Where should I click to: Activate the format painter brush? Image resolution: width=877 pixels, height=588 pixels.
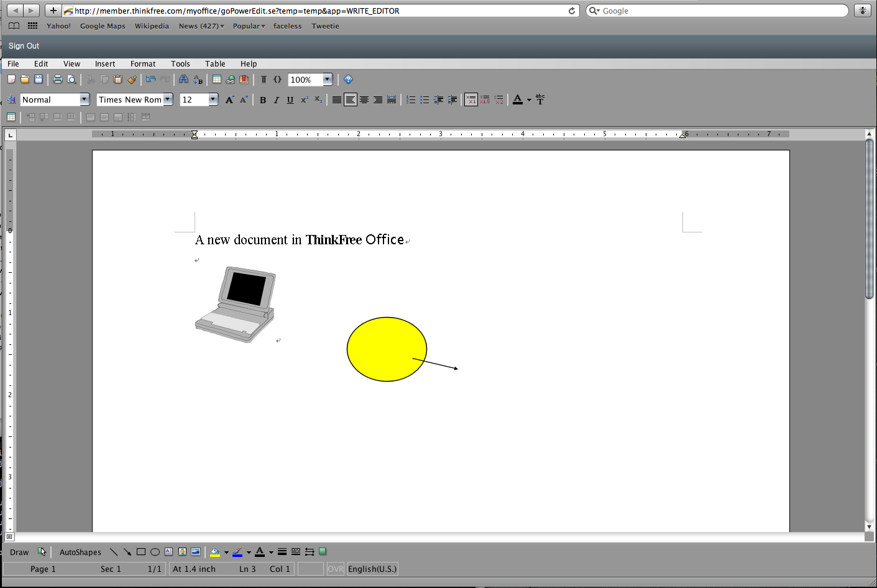[x=132, y=80]
